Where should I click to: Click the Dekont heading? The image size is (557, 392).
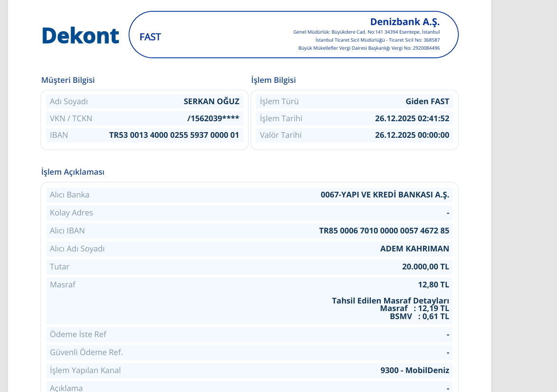[81, 36]
